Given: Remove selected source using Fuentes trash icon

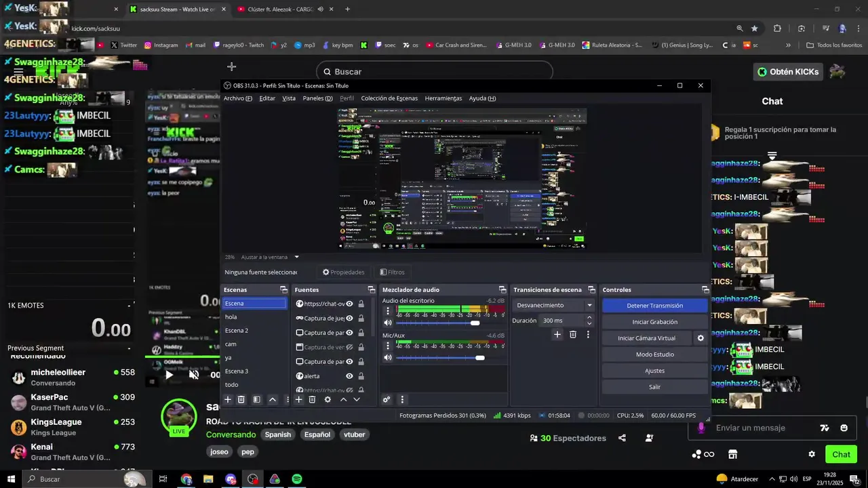Looking at the screenshot, I should [312, 400].
